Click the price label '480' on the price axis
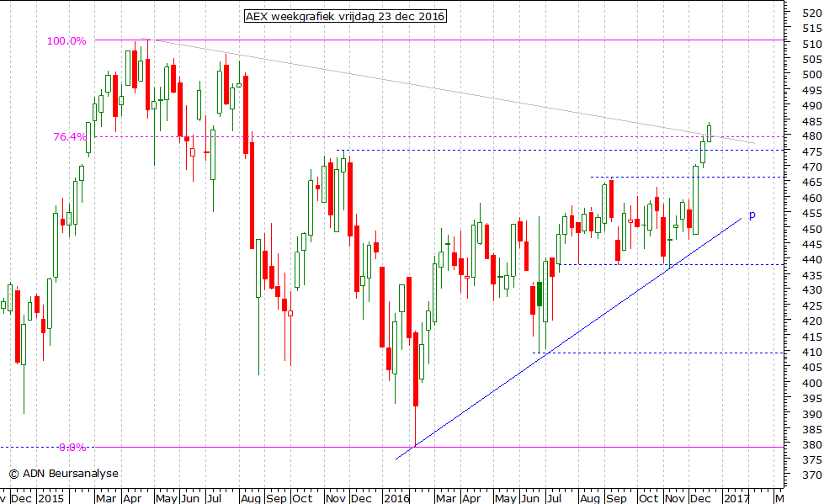The image size is (824, 504). [812, 136]
